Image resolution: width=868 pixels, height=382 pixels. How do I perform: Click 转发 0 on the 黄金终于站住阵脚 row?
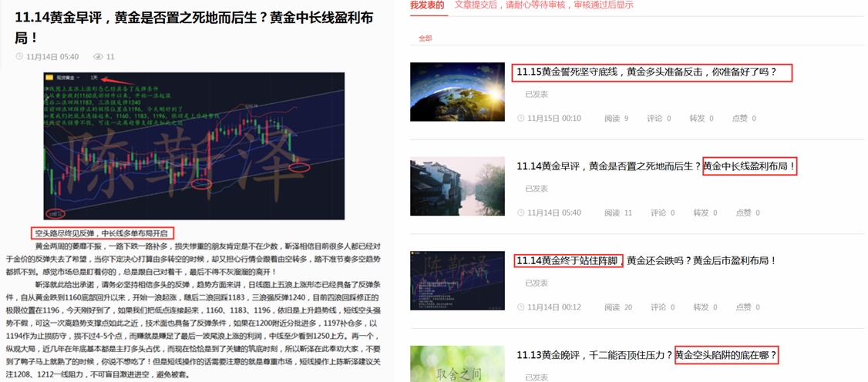705,307
